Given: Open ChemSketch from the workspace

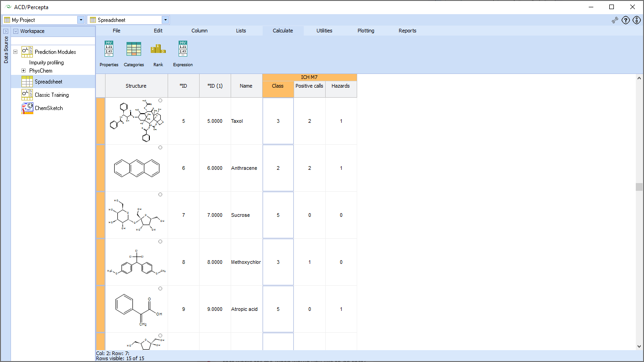Looking at the screenshot, I should 48,108.
